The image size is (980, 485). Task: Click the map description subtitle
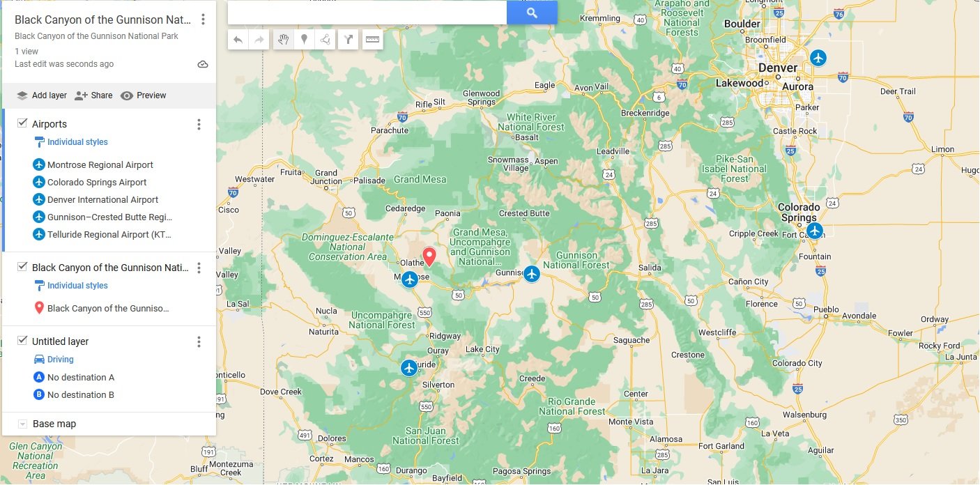[x=96, y=36]
